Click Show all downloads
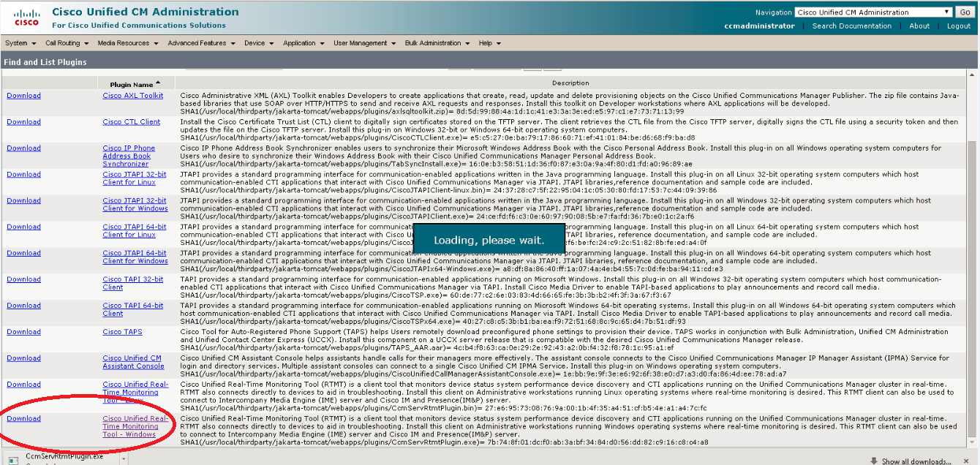Screen dimensions: 980x465 point(916,461)
